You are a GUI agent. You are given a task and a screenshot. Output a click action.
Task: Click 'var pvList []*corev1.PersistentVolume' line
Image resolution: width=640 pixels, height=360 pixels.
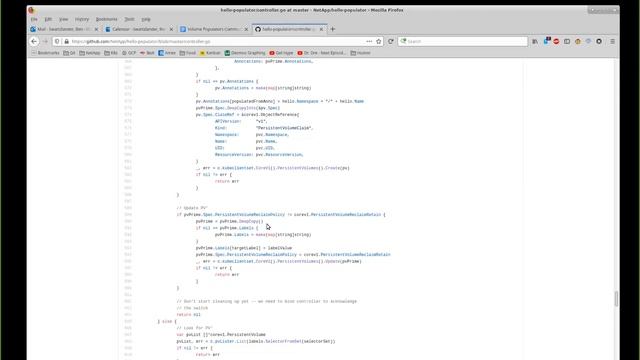221,335
